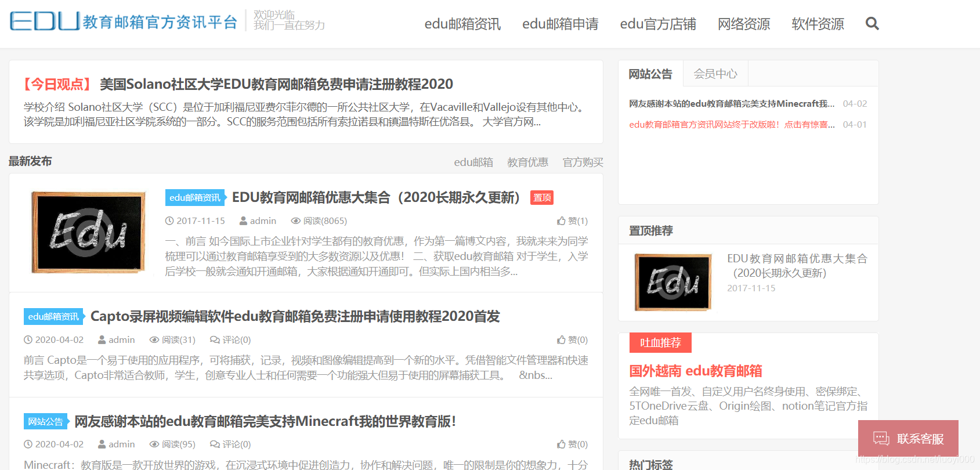Select edu邮箱 filter under 最新发布
This screenshot has height=470, width=980.
tap(473, 162)
